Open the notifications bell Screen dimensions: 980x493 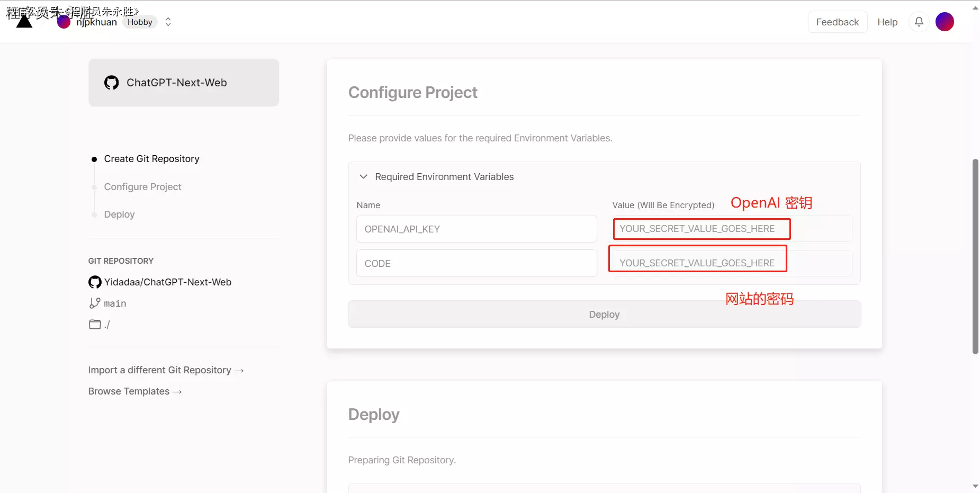point(919,22)
